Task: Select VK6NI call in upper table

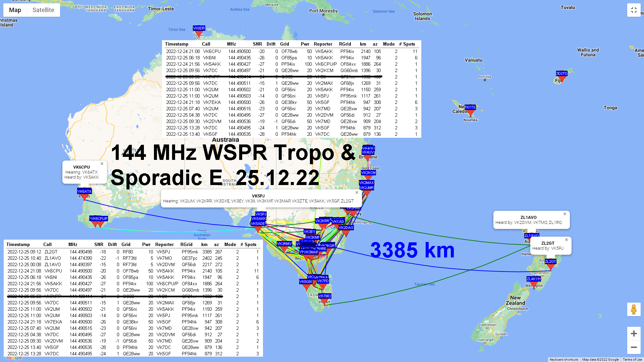Action: point(209,58)
